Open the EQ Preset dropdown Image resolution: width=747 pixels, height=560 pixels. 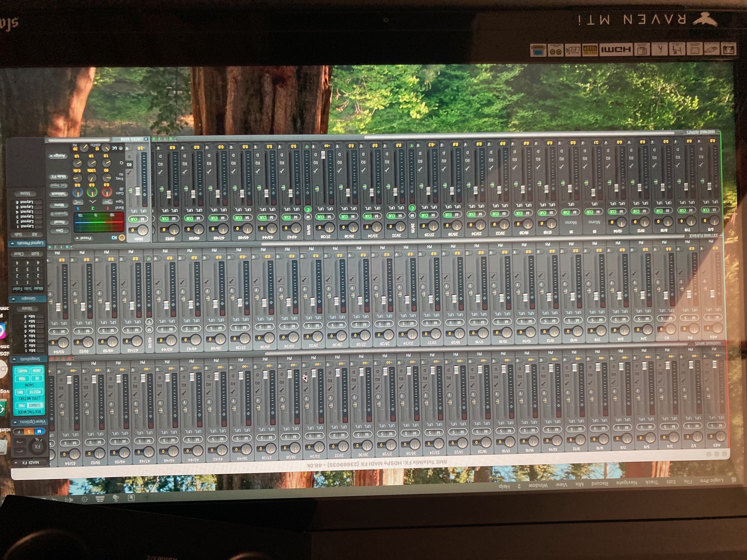[x=83, y=238]
